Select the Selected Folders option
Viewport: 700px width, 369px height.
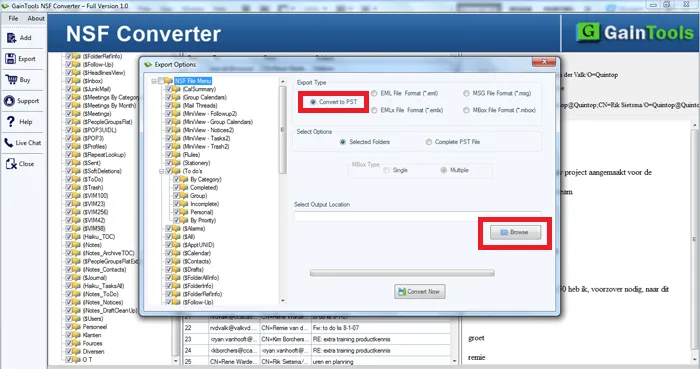pyautogui.click(x=342, y=142)
